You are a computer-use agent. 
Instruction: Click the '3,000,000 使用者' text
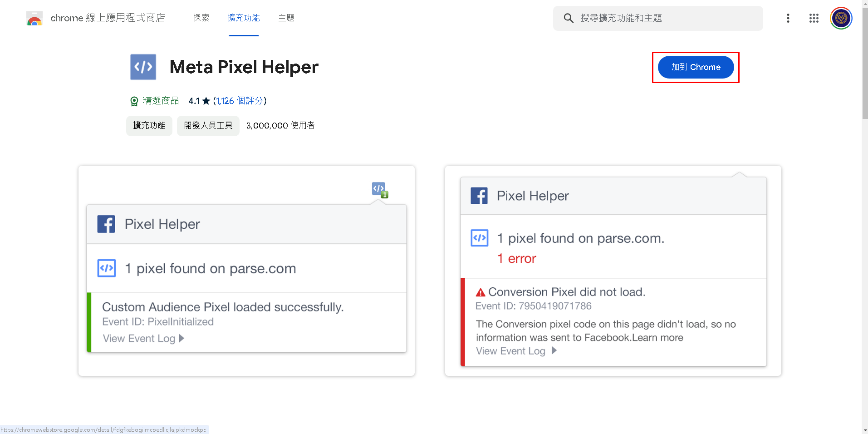pos(280,126)
